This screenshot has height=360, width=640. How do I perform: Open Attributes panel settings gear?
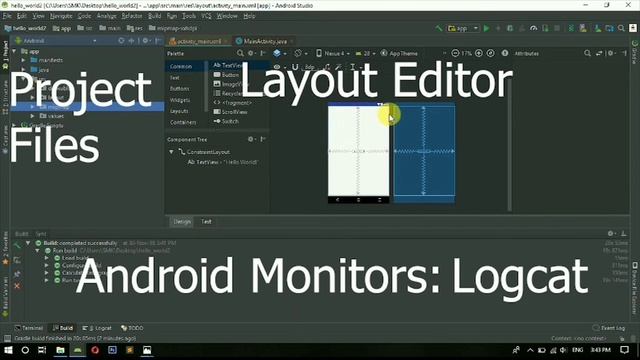click(x=610, y=53)
